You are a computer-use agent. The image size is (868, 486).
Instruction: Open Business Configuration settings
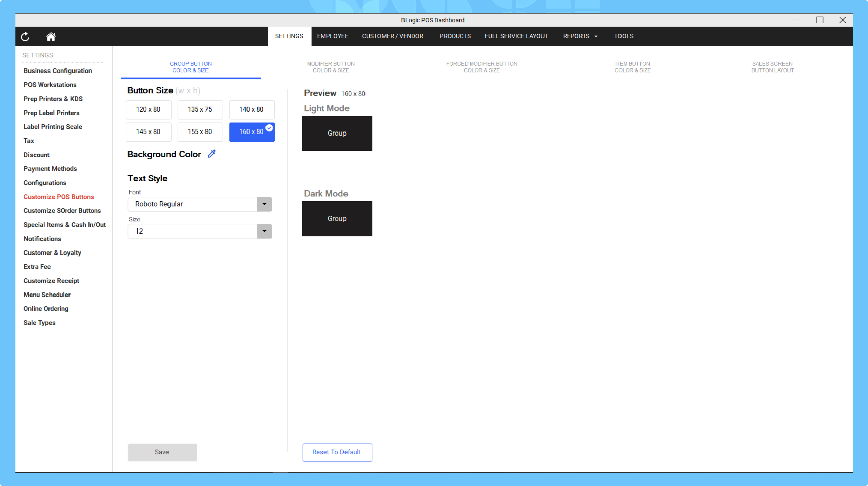tap(58, 71)
